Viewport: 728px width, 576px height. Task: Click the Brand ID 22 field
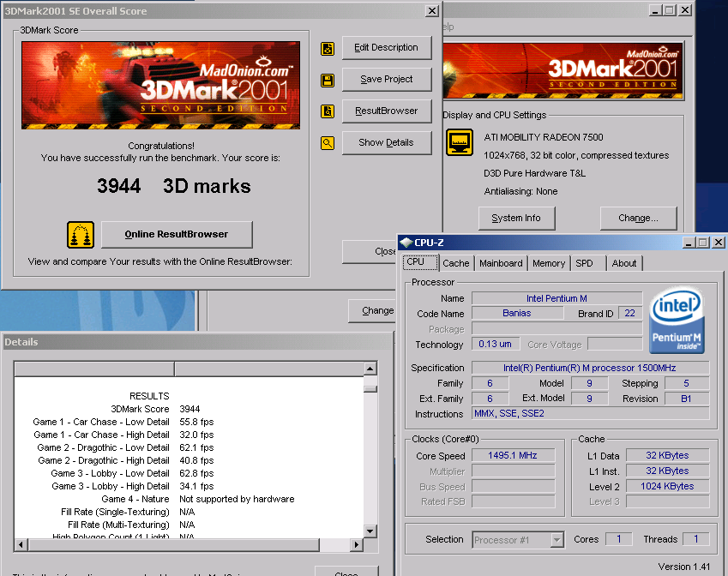[630, 314]
